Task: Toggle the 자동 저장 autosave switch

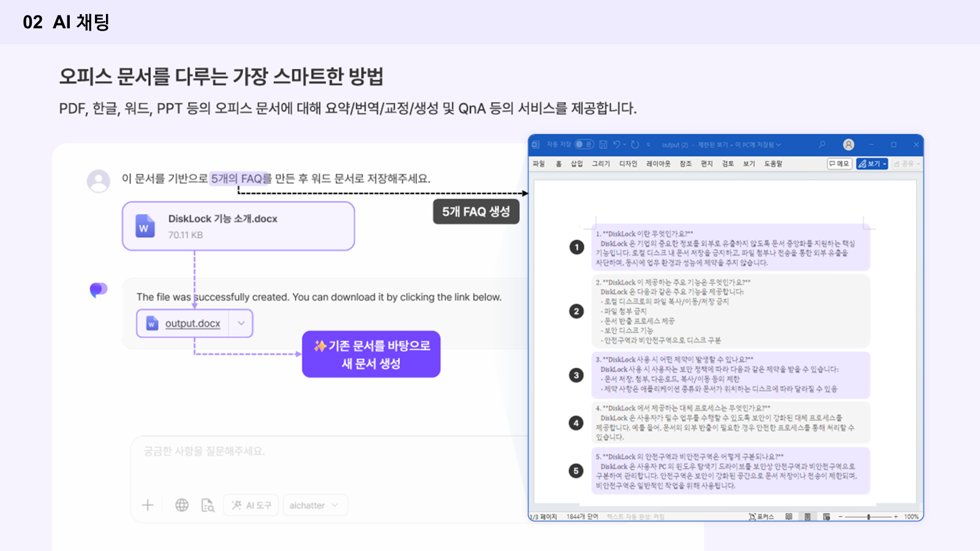Action: point(584,144)
